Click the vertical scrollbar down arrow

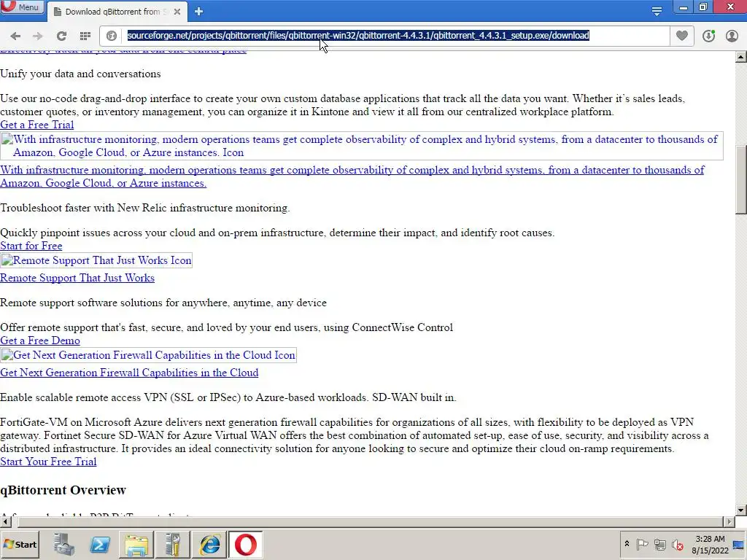click(740, 510)
